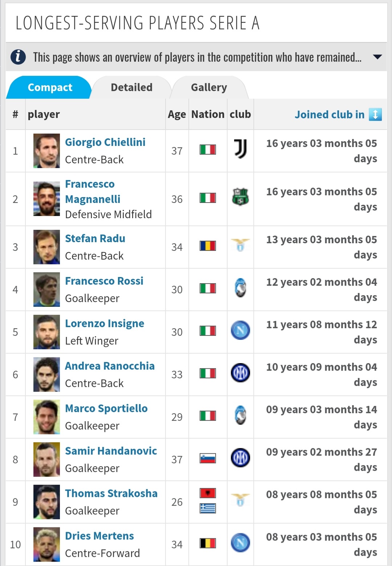Click Thomas Strakosha's portrait thumbnail
Viewport: 392px width, 566px height.
(46, 502)
